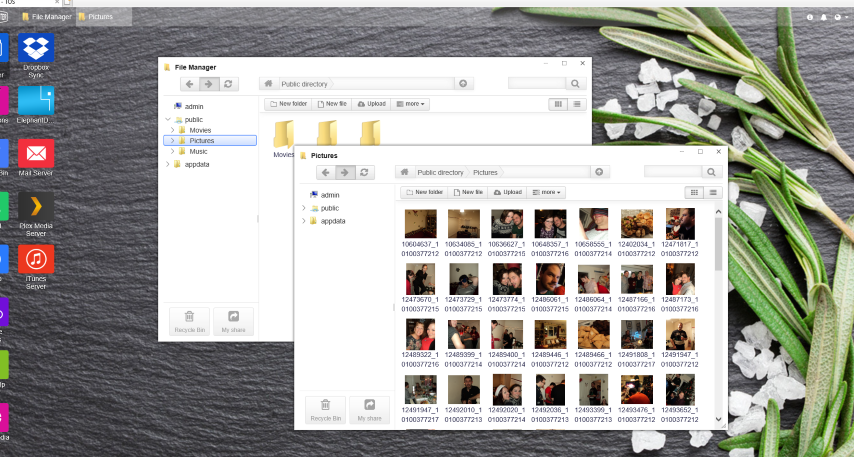Select the photo thumbnail 12489466_1
Screen dimensions: 854x457
(594, 334)
